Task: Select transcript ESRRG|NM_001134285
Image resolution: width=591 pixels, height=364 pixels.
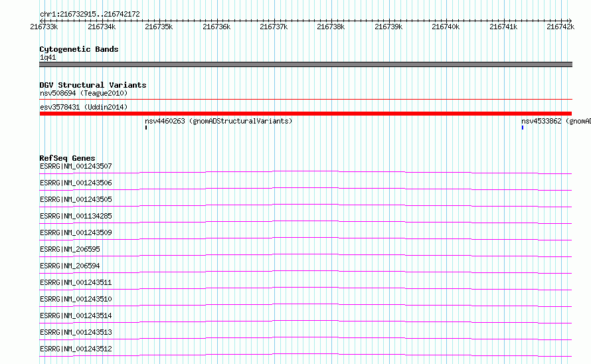Action: coord(76,216)
